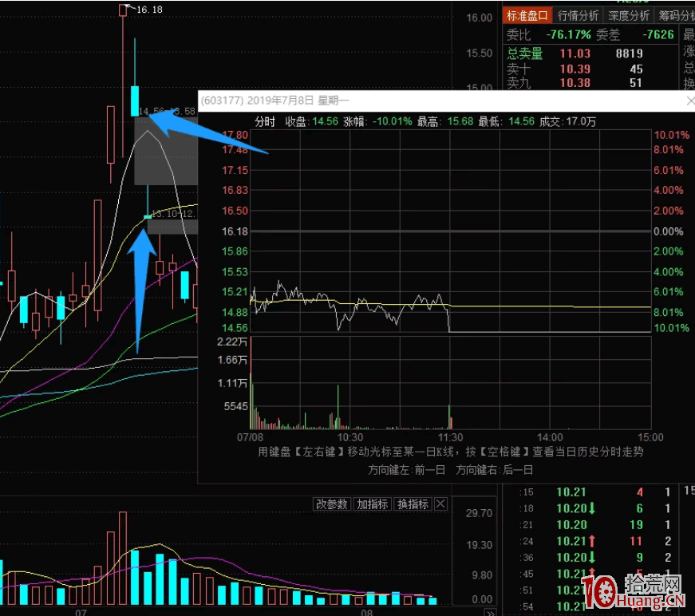
Task: Select the cyan candlestick labeled 14.56 on the K-line chart
Action: pyautogui.click(x=135, y=101)
